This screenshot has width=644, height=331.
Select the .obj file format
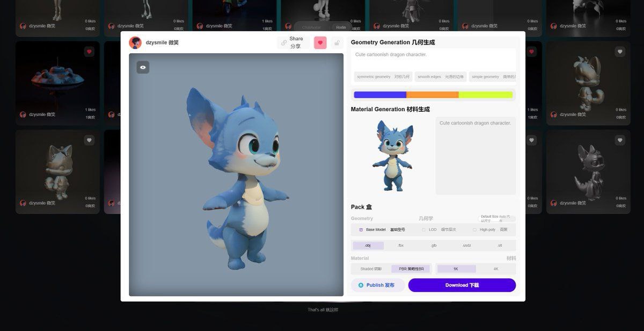point(368,246)
